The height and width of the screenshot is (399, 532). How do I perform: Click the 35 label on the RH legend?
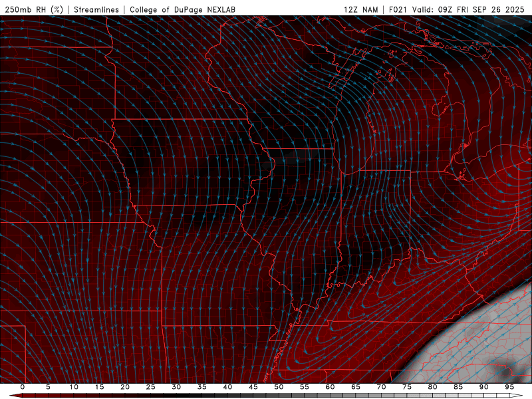pyautogui.click(x=202, y=387)
